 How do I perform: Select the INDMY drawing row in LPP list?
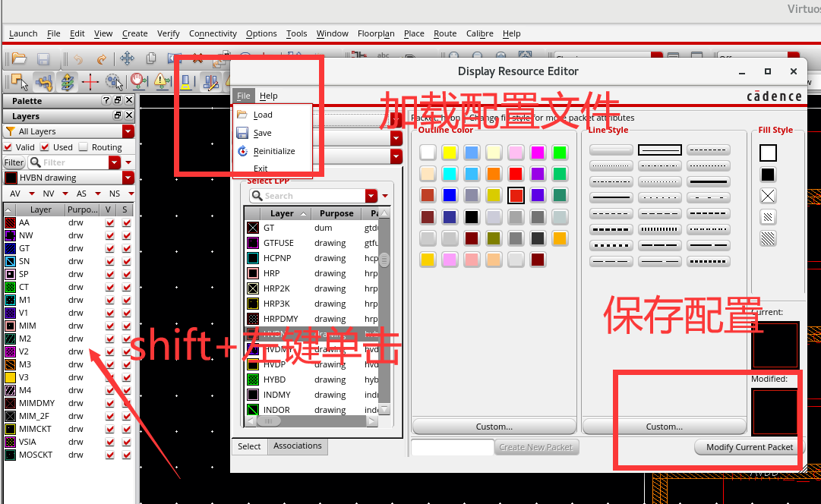click(312, 395)
